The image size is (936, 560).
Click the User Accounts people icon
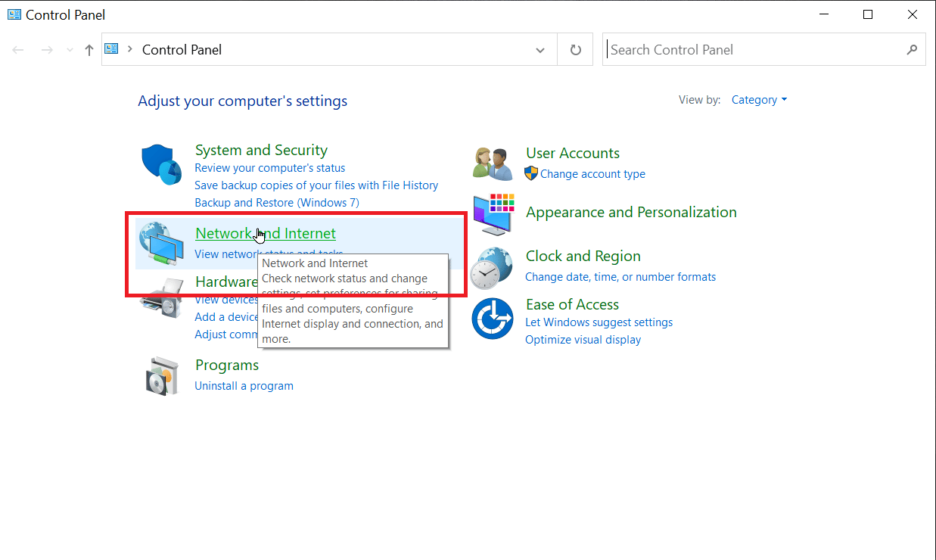493,163
